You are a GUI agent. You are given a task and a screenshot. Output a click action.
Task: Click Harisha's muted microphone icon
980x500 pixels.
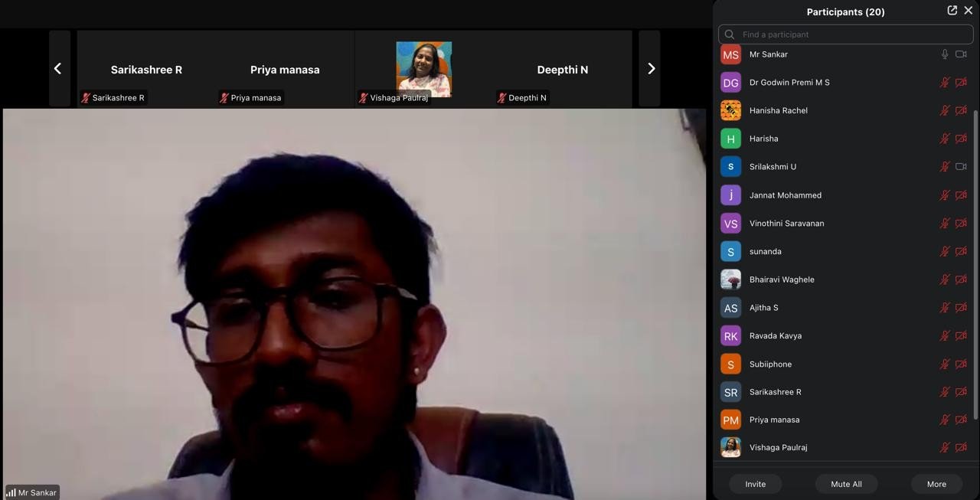coord(945,139)
